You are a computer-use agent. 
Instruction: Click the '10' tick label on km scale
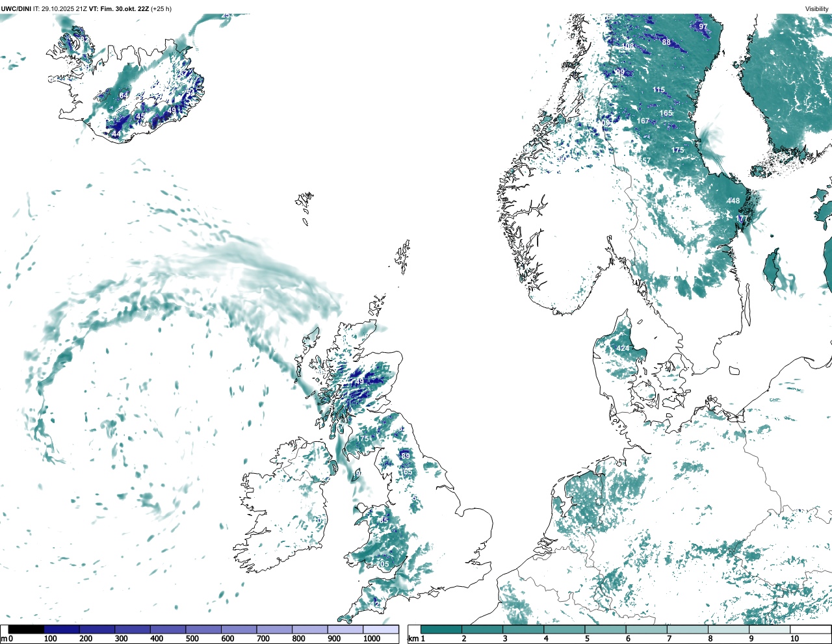[794, 639]
